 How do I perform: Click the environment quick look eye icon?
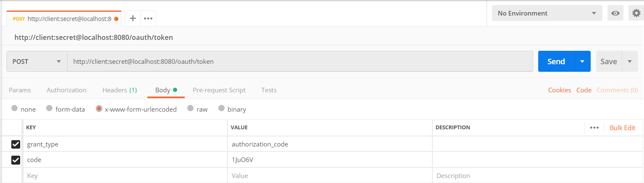pyautogui.click(x=615, y=13)
